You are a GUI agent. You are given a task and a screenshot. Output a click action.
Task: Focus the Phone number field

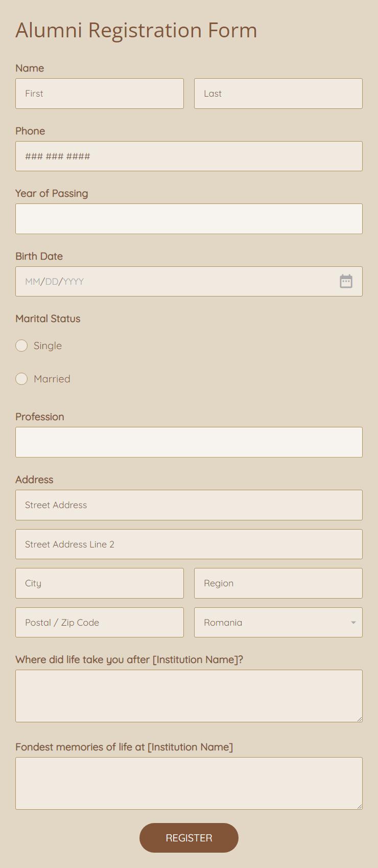(189, 156)
